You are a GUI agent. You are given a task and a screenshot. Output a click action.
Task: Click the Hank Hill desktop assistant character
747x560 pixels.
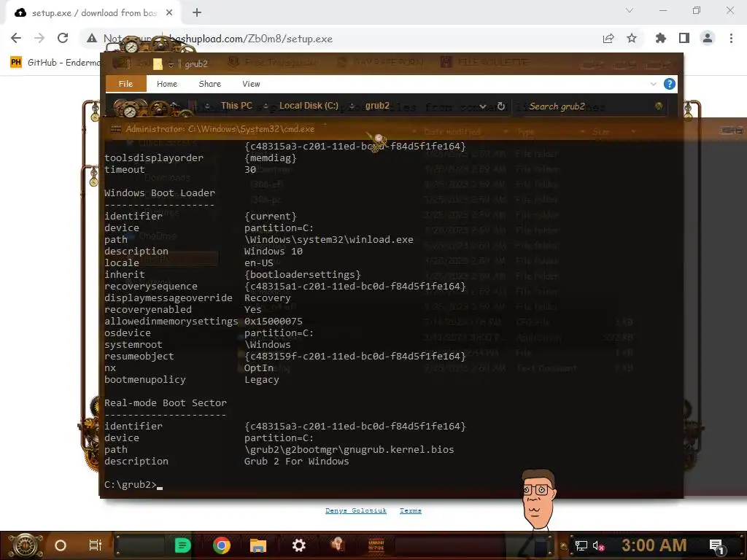pos(538,499)
